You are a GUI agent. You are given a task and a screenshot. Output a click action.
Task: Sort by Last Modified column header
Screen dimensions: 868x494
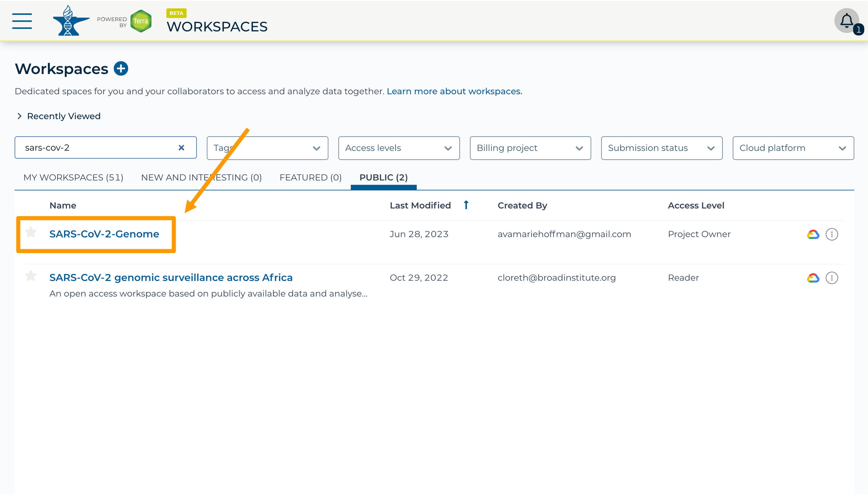420,205
